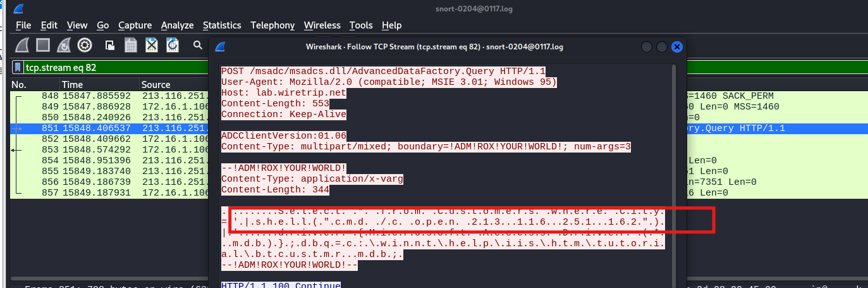Open the Statistics menu
Image resolution: width=868 pixels, height=288 pixels.
point(222,25)
